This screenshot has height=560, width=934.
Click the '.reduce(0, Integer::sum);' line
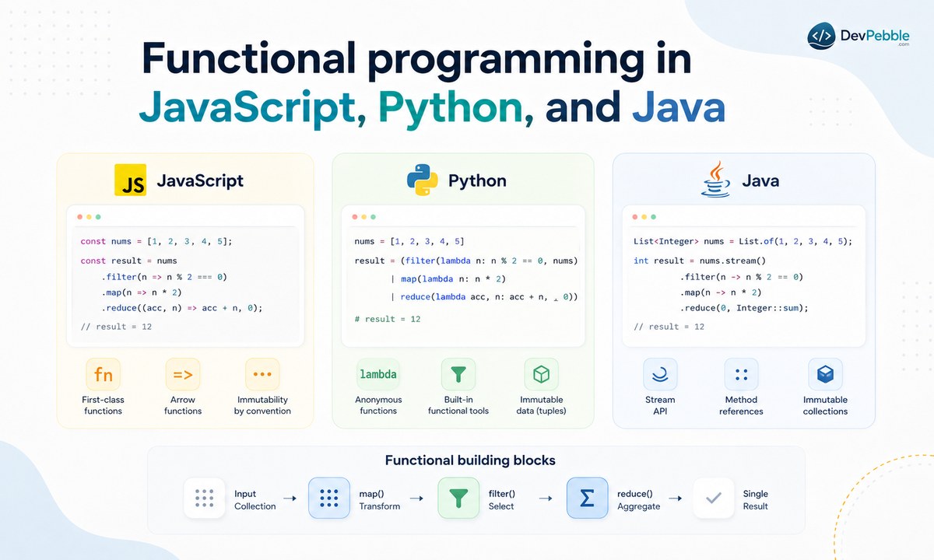point(746,308)
